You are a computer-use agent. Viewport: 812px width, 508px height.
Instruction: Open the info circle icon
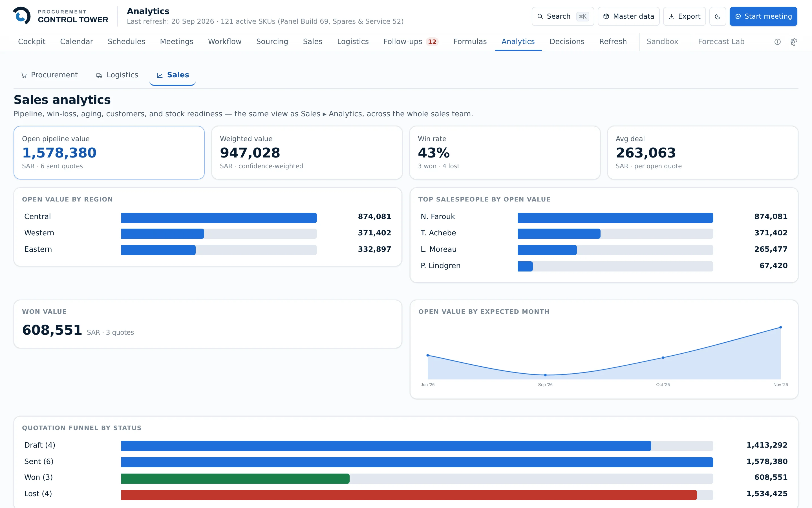(777, 42)
